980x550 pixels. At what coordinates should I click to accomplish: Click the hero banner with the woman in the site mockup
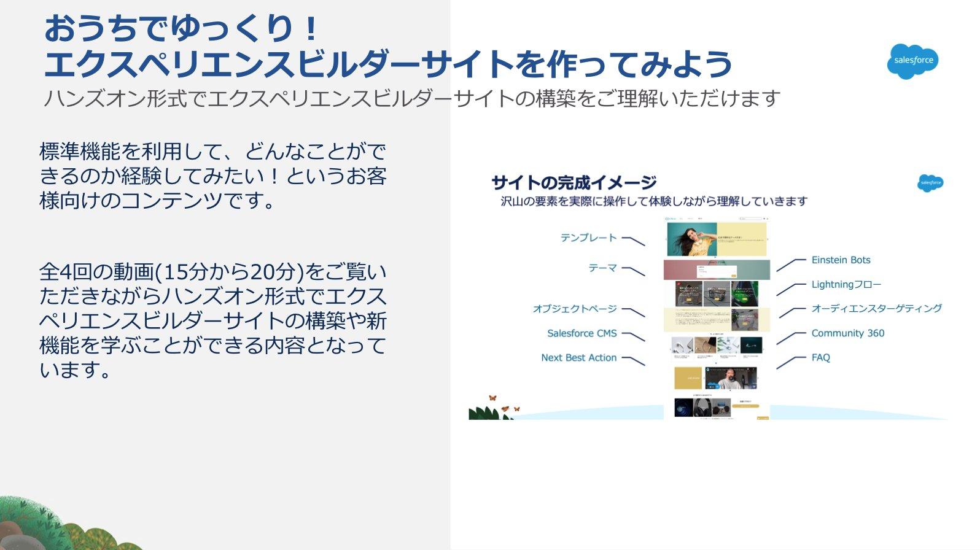[717, 239]
